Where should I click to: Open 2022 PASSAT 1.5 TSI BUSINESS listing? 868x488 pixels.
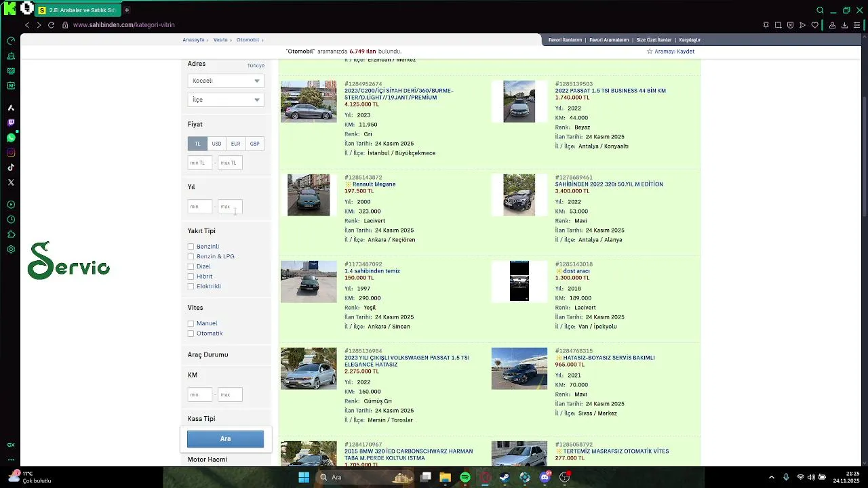(x=610, y=91)
